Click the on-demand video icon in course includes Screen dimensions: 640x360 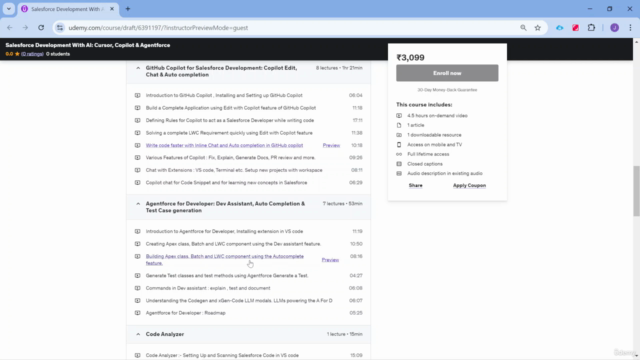click(x=399, y=116)
